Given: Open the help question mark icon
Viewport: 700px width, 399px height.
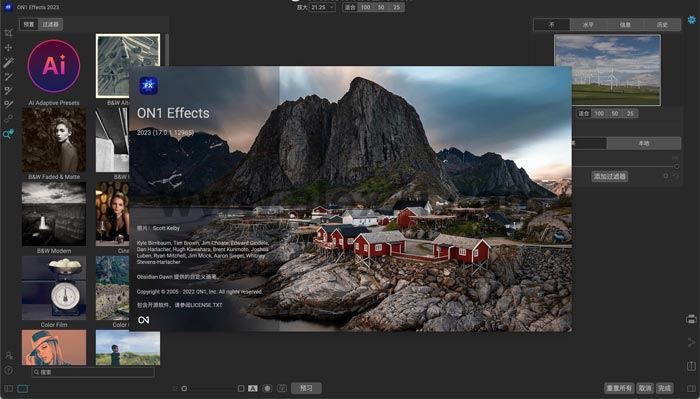Looking at the screenshot, I should pos(8,370).
